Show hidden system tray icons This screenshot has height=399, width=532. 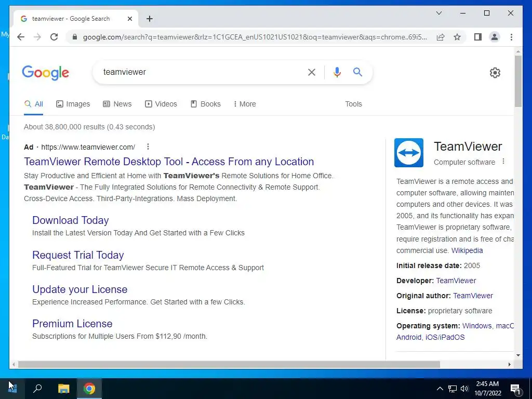click(x=440, y=389)
